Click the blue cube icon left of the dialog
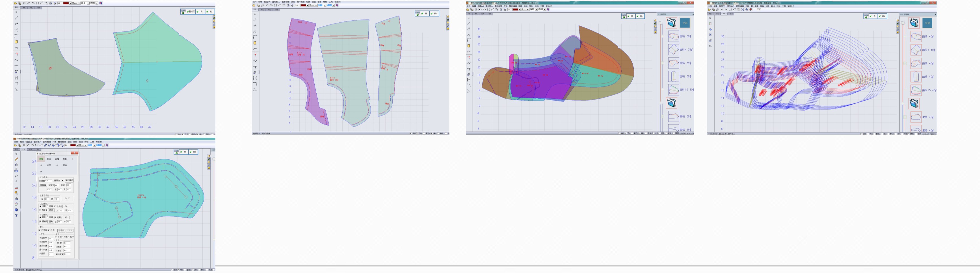The width and height of the screenshot is (980, 273). 16,210
